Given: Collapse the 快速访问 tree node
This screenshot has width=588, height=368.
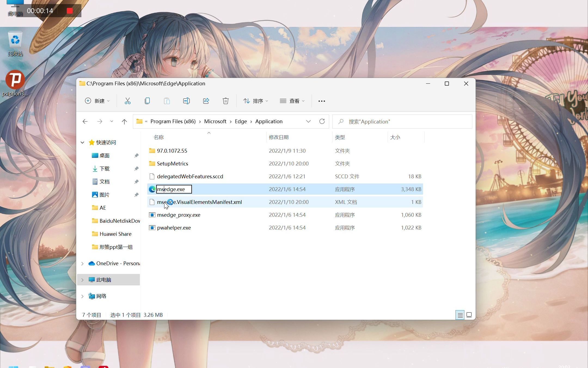Looking at the screenshot, I should 82,143.
